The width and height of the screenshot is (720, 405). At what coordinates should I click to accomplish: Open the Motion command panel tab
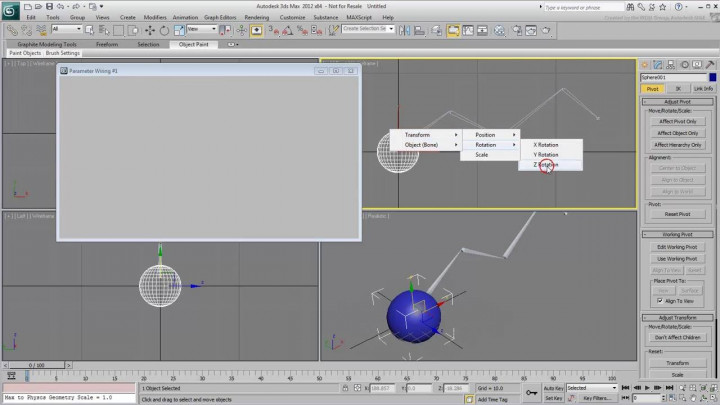684,65
